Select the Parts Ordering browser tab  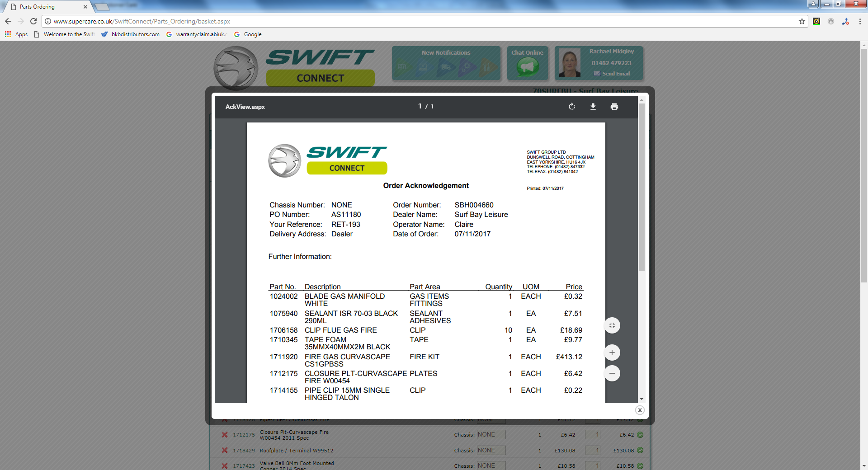coord(45,7)
